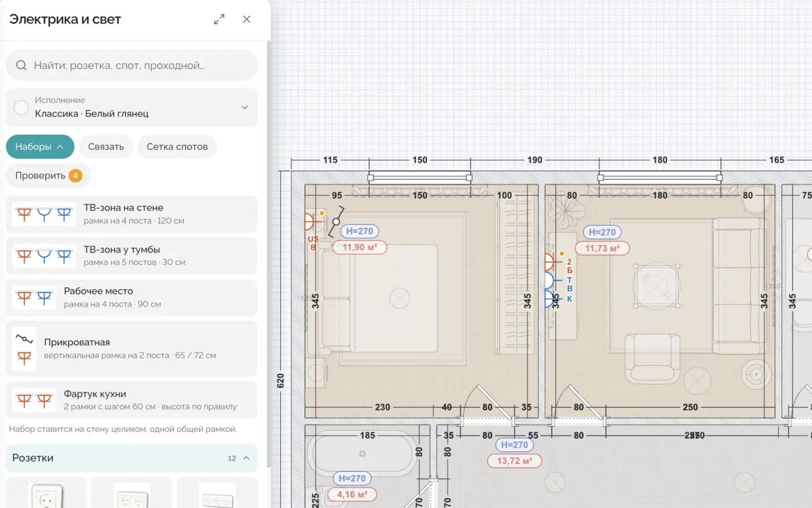This screenshot has height=508, width=812.
Task: Toggle the Сетка спотов chip
Action: pos(177,146)
